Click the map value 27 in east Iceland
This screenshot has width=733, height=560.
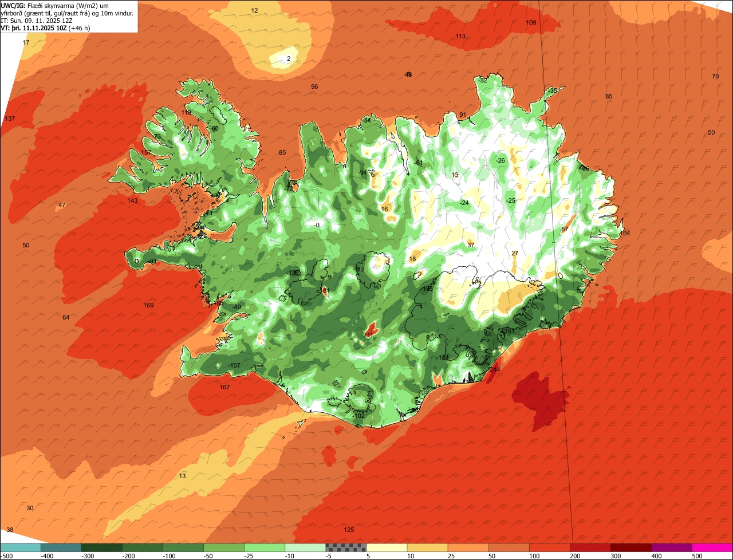pos(515,253)
